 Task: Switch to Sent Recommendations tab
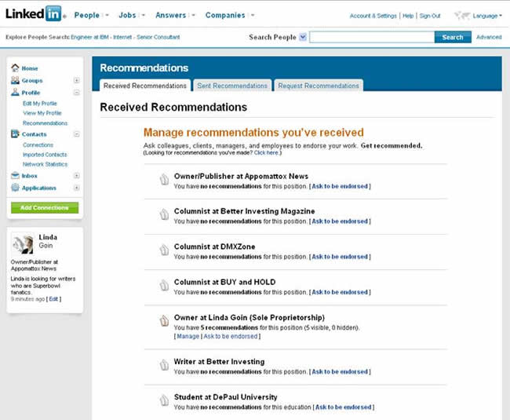(x=232, y=86)
